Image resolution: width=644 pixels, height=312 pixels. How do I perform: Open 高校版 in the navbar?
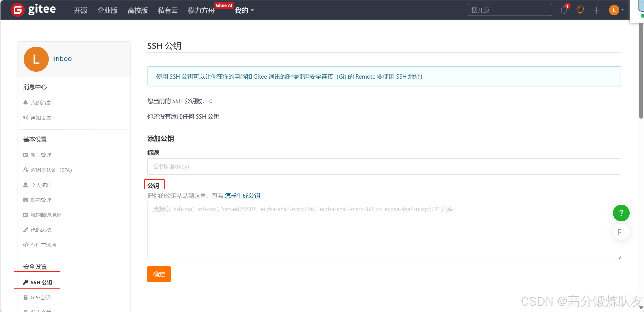coord(138,10)
